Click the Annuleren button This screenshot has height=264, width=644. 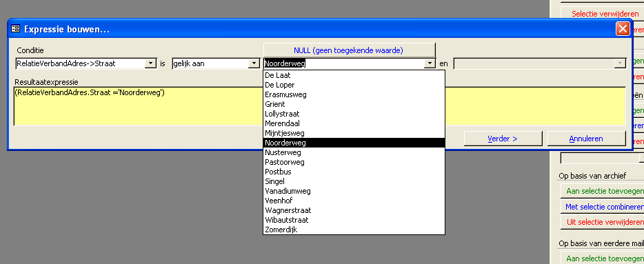586,139
